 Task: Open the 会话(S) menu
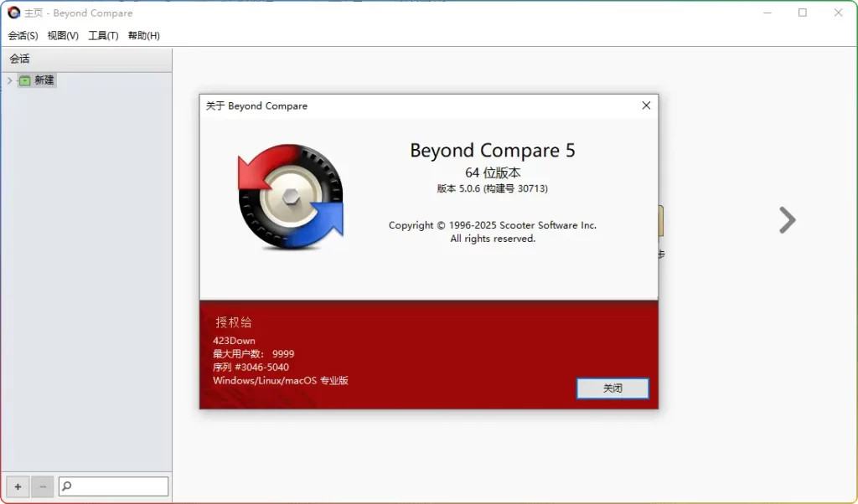coord(23,35)
